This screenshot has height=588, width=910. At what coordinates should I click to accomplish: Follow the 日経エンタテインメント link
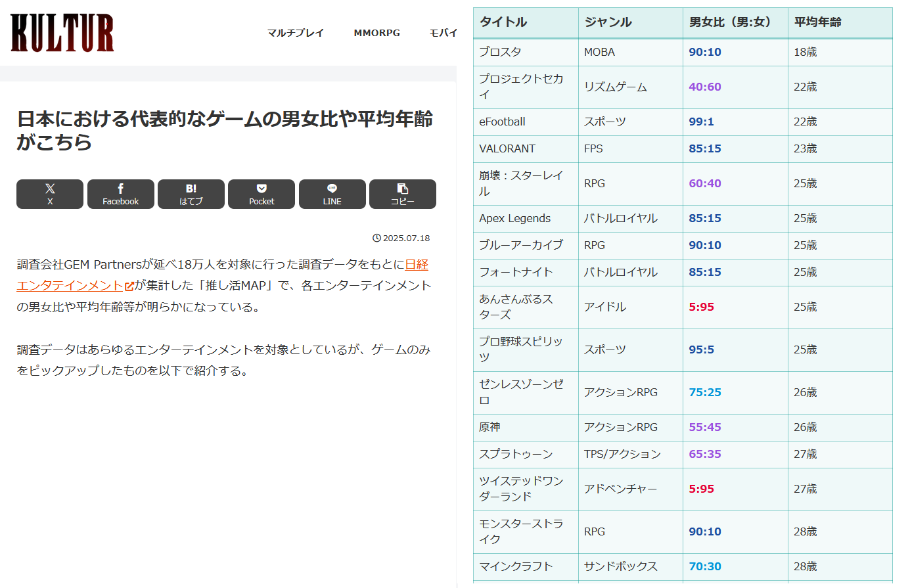417,264
